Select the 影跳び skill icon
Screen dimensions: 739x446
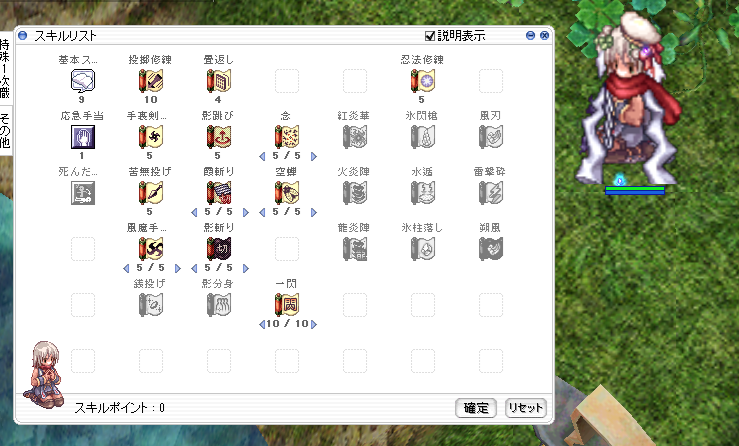point(219,137)
